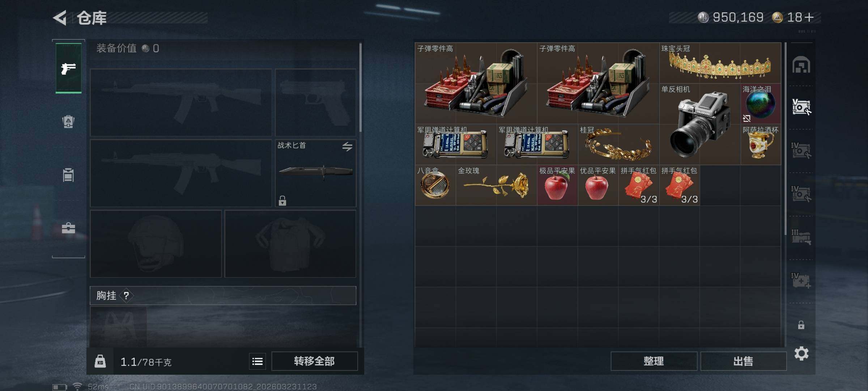Select the level III storage container icon
This screenshot has height=391, width=868.
[801, 237]
